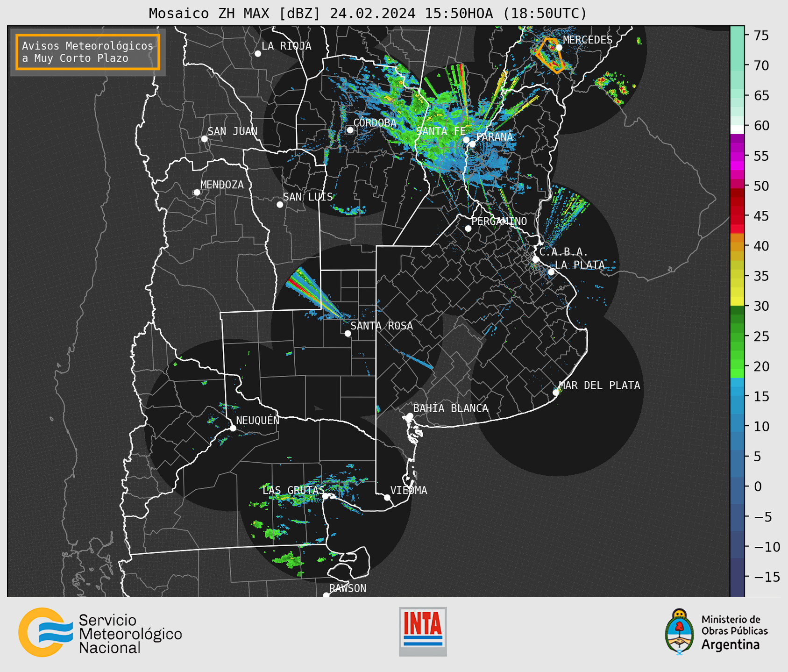Click the white 60 dBZ color band

click(x=737, y=129)
